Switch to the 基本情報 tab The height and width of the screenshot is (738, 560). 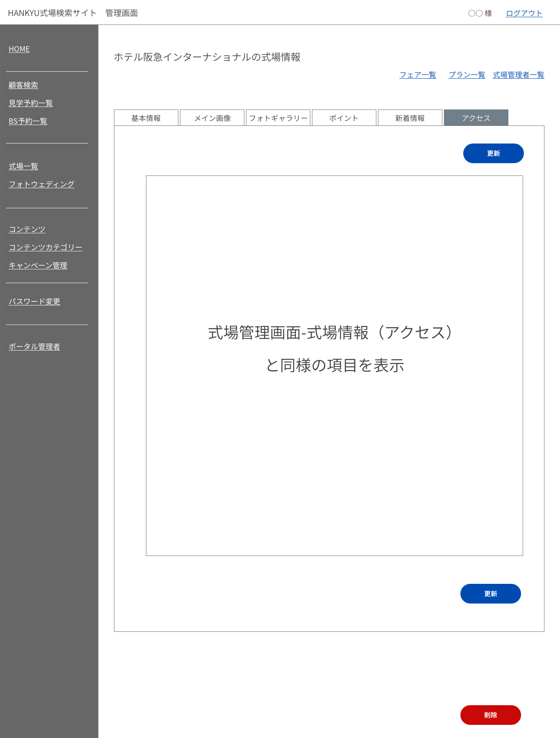[x=146, y=118]
